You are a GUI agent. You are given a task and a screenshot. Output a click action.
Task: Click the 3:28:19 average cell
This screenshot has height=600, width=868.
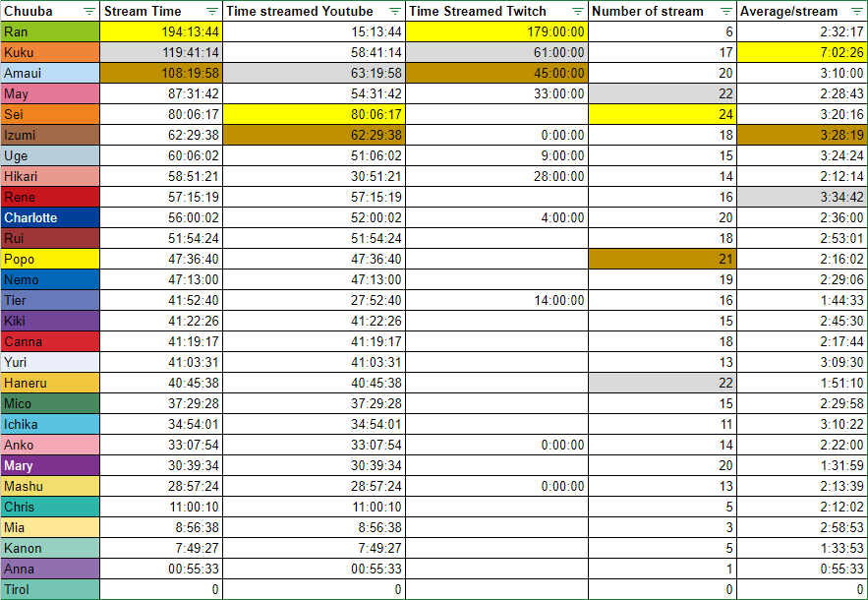[x=802, y=135]
